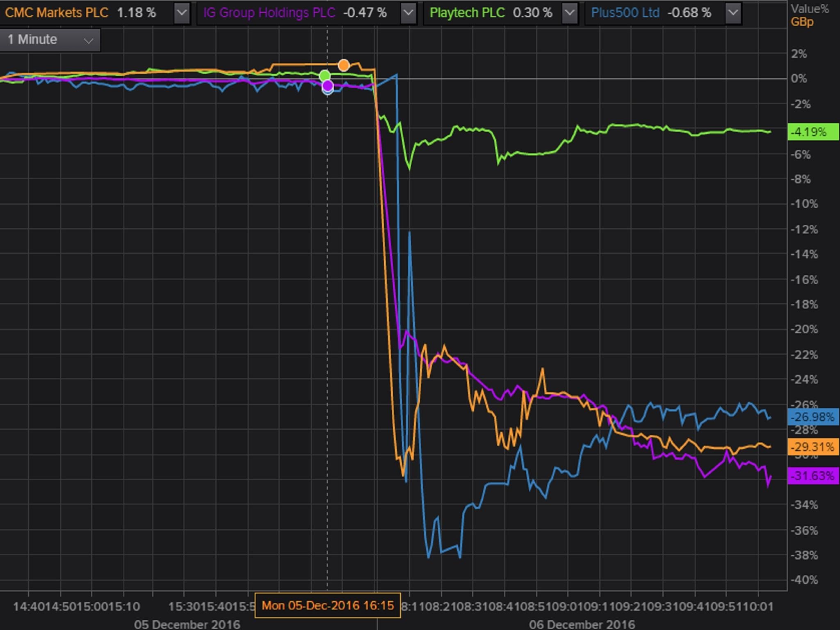Viewport: 840px width, 630px height.
Task: Click the purple IG Group crosshair marker dot
Action: 327,86
